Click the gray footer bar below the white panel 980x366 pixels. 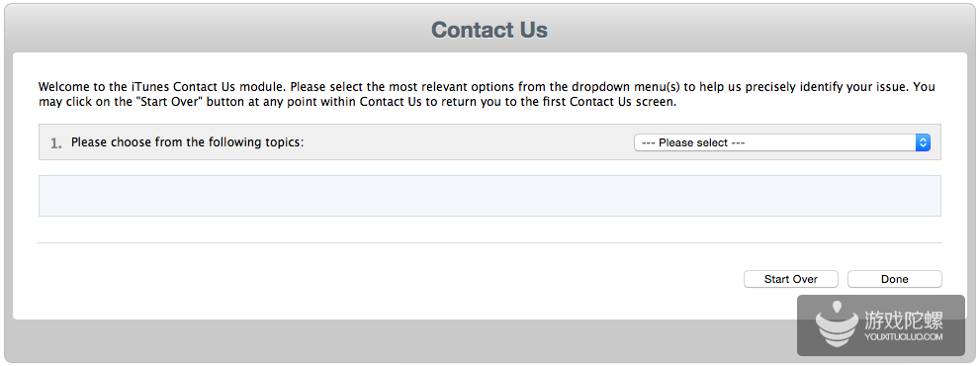coord(400,340)
